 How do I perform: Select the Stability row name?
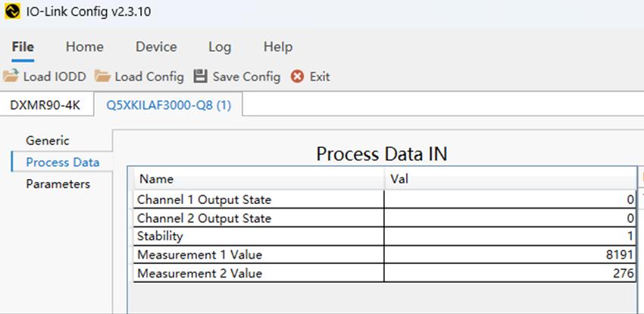pyautogui.click(x=160, y=236)
